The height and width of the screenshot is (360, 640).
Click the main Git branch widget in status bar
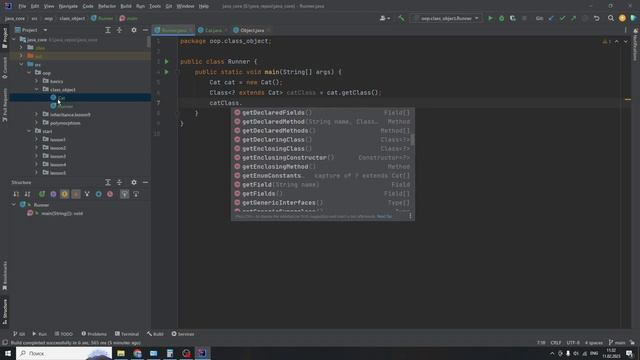coord(617,342)
